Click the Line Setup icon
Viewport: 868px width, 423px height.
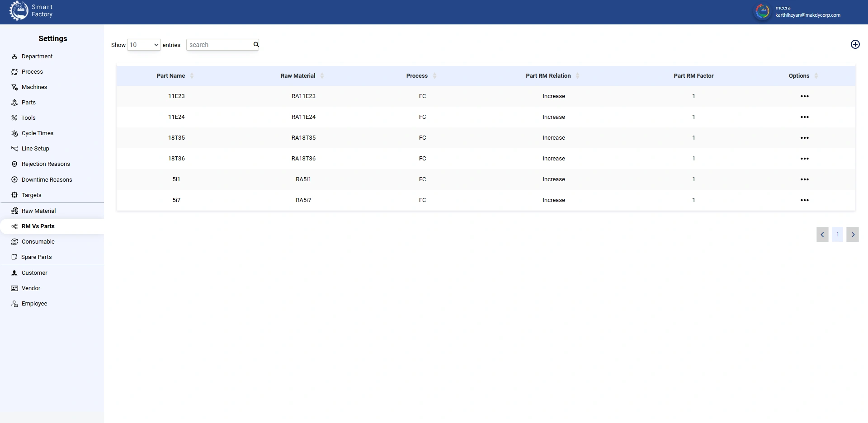[14, 149]
